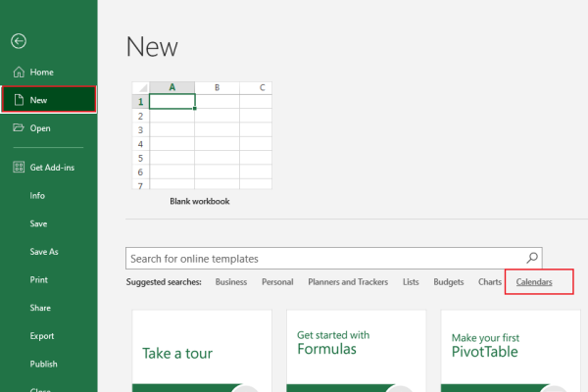
Task: Click the Calendars suggested search
Action: [534, 282]
